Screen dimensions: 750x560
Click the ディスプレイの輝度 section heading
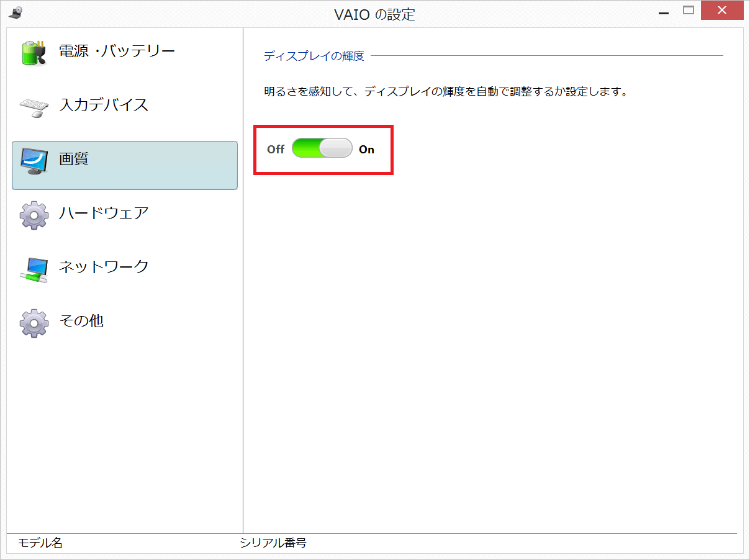(314, 56)
